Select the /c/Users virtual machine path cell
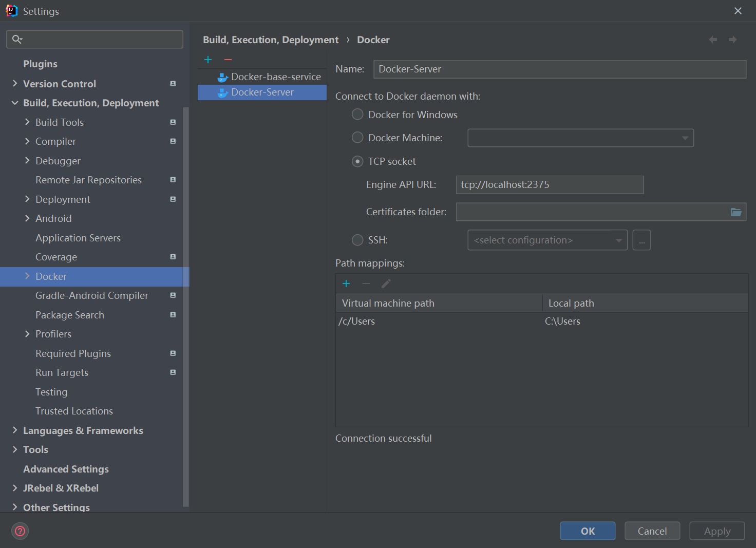756x548 pixels. [x=439, y=322]
